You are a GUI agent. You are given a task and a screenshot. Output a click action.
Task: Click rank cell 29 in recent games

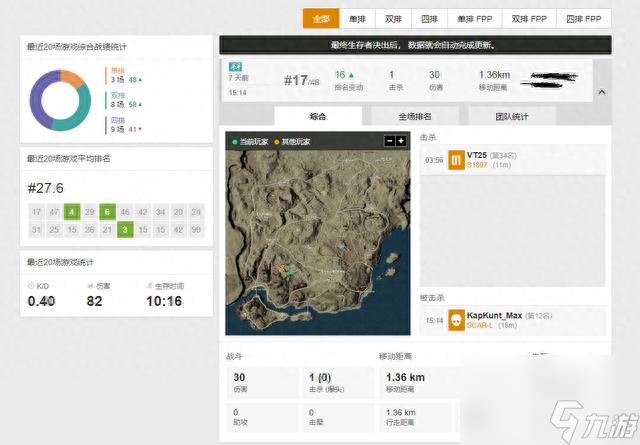coord(90,212)
